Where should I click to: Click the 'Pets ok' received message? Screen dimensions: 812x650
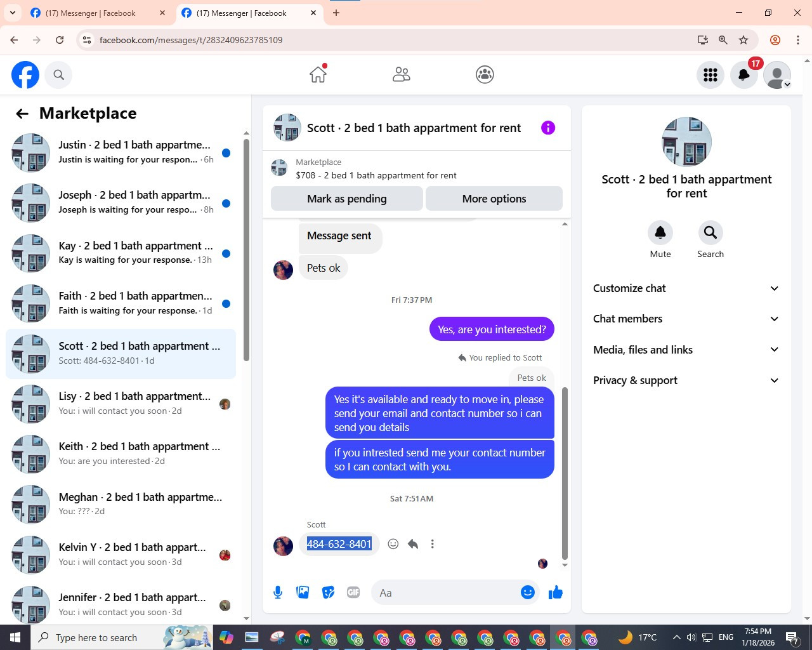(x=324, y=268)
